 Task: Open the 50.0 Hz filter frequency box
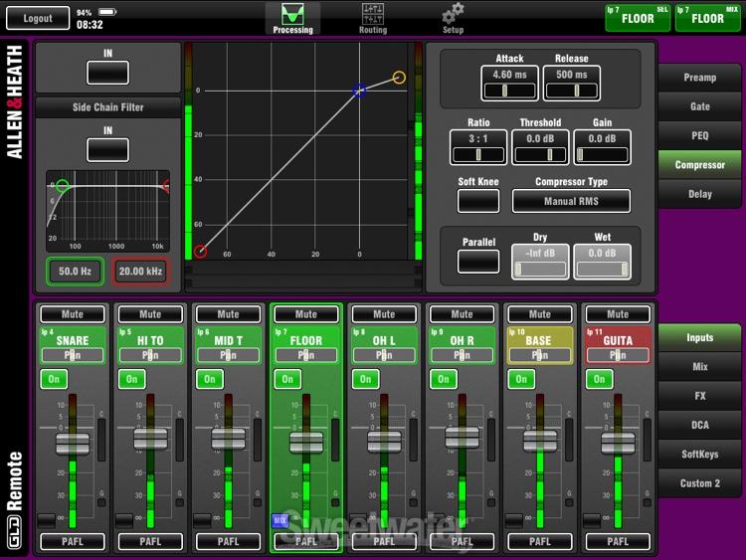click(x=75, y=272)
